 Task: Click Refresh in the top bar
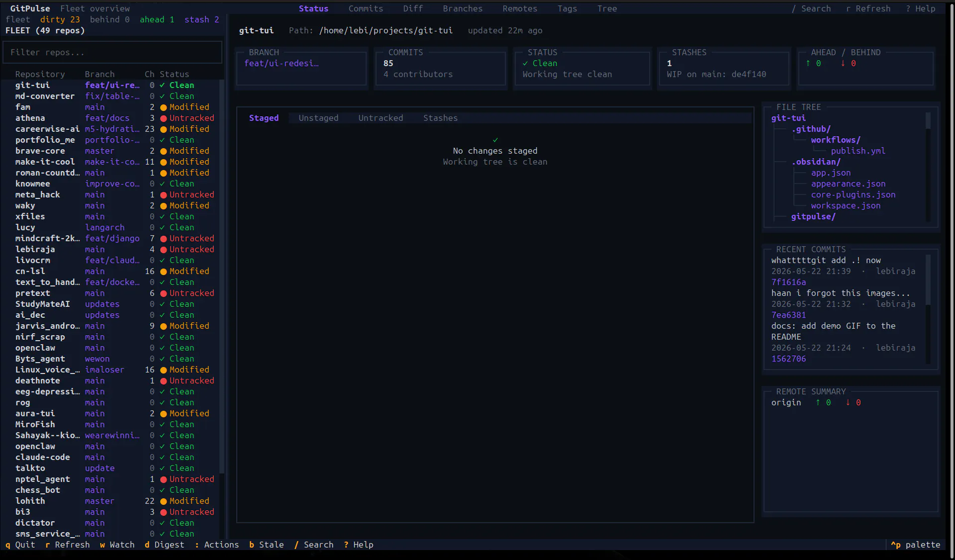(868, 8)
